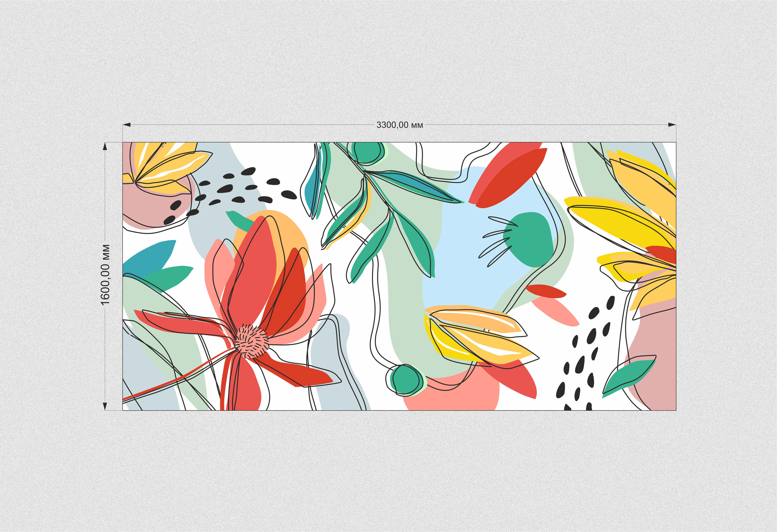Screen dimensions: 777x532
Task: Click the right arrowhead of the width dimension
Action: click(672, 125)
